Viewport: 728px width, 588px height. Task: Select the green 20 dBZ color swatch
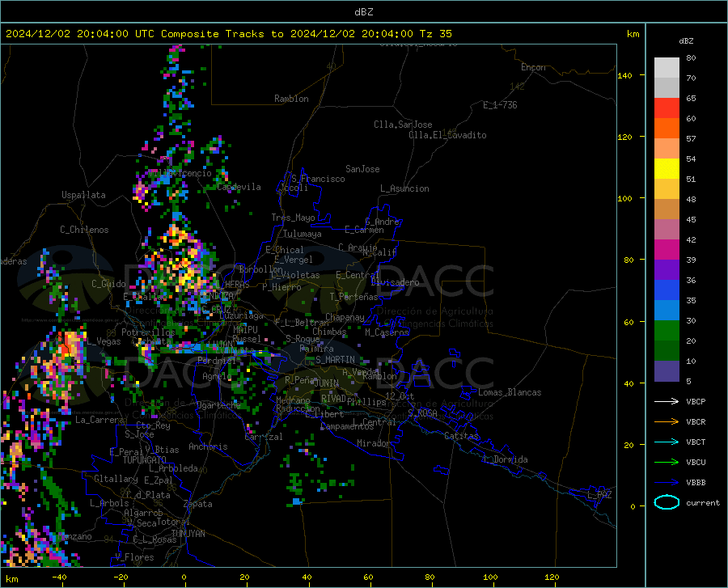(x=667, y=331)
